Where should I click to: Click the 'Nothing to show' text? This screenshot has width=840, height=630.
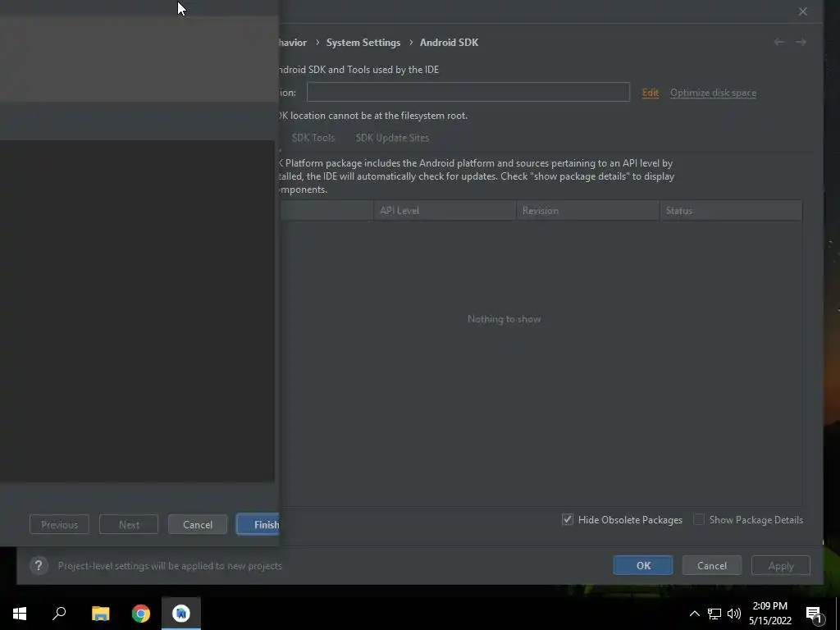(x=504, y=319)
